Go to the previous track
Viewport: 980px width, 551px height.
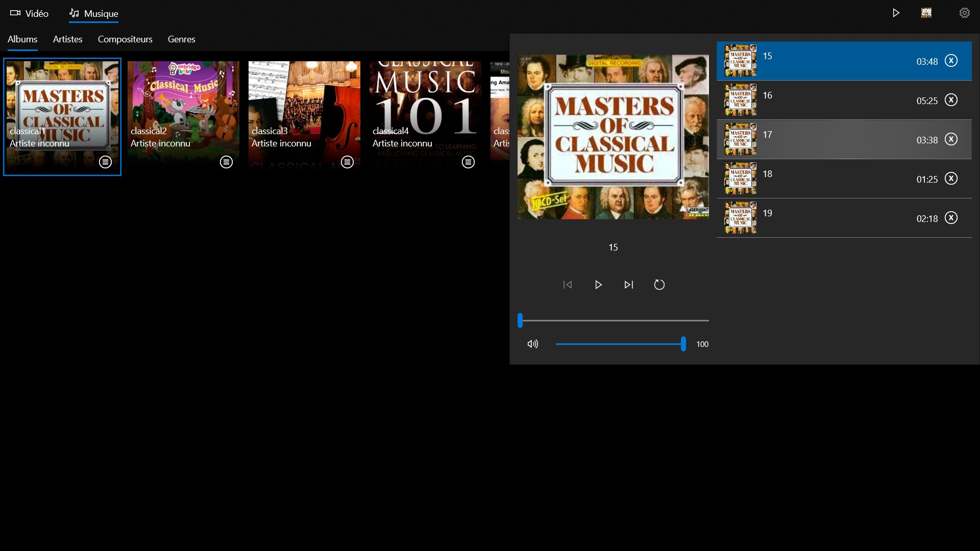[568, 285]
